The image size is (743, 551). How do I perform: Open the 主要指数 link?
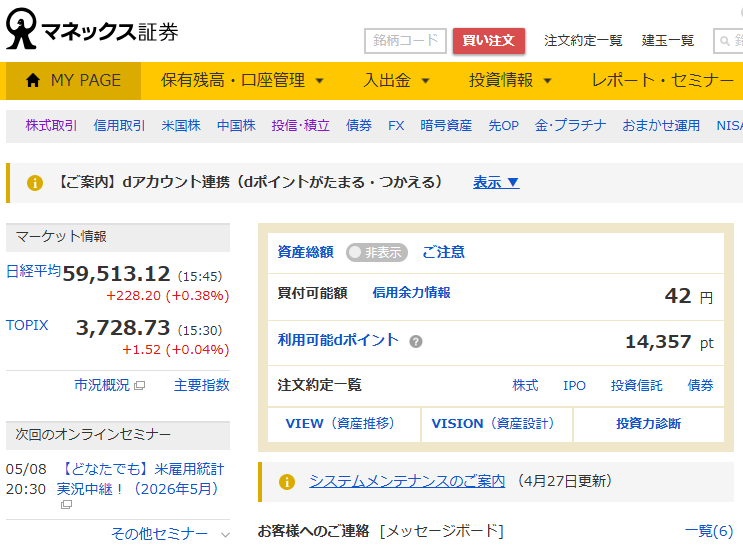tap(202, 385)
